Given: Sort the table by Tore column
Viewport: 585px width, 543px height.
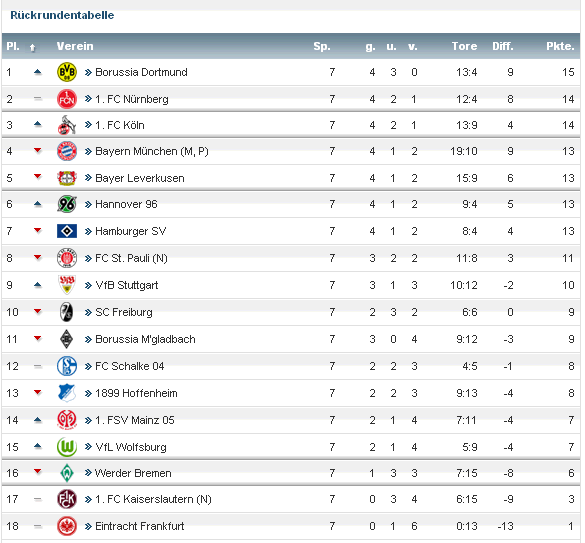Looking at the screenshot, I should coord(464,46).
